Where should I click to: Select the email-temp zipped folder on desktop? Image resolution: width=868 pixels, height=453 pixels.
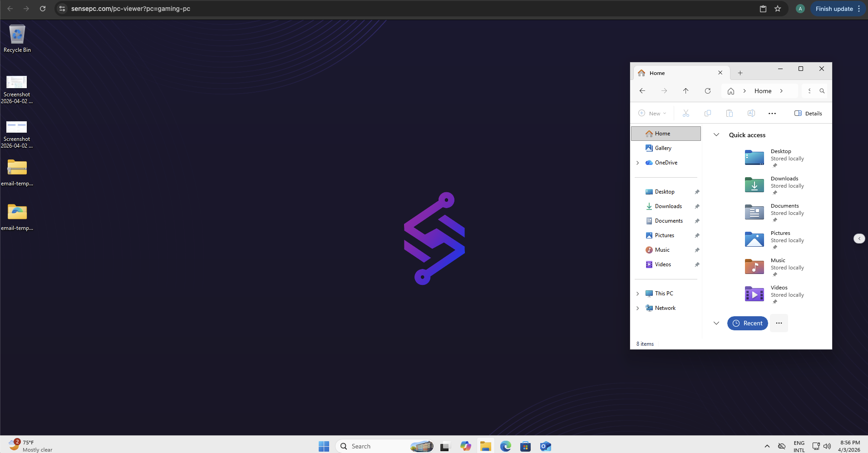(17, 173)
